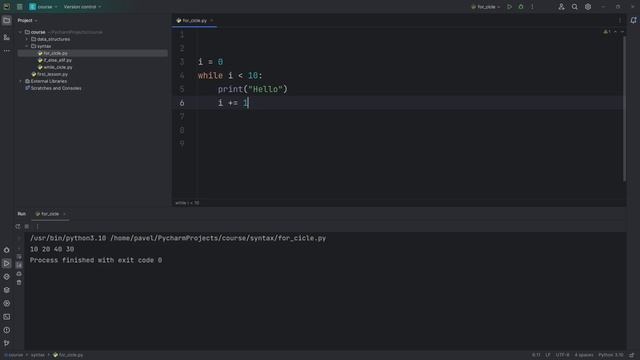Open Version Control git tool window
Viewport: 640px width, 360px height.
pos(7,343)
